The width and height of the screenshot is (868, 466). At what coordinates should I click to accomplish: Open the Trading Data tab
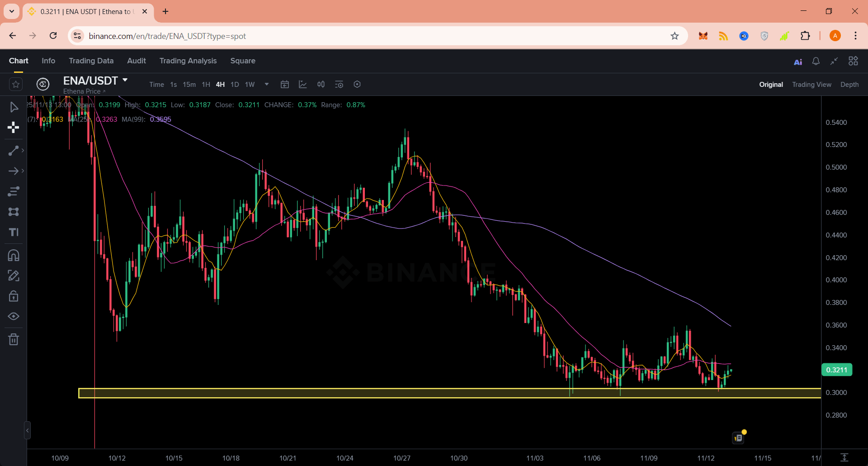click(91, 61)
